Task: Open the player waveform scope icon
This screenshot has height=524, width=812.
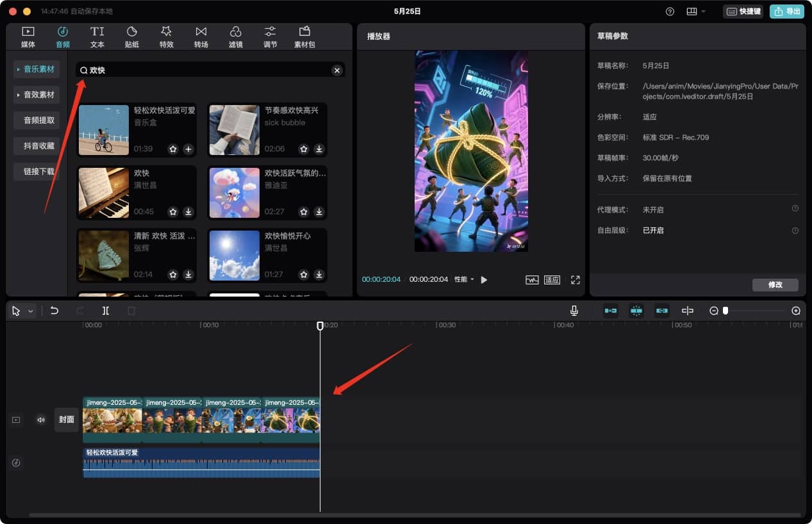Action: coord(532,280)
